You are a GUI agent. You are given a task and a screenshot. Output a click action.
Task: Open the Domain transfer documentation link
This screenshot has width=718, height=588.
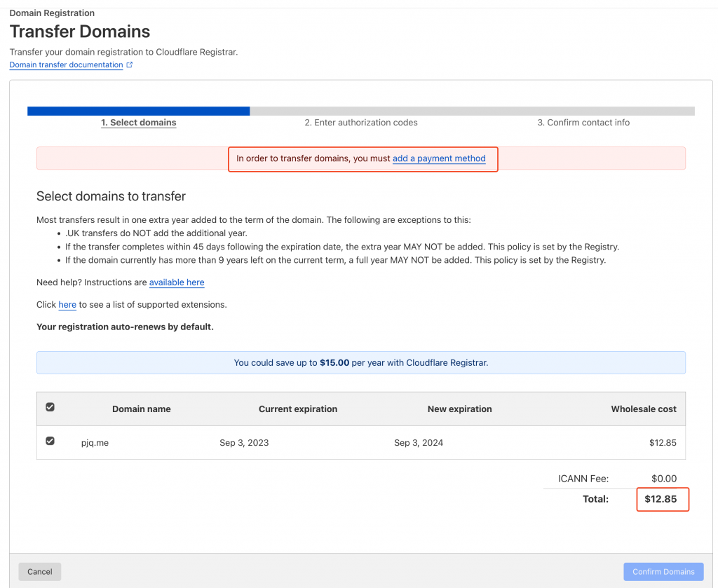click(66, 65)
